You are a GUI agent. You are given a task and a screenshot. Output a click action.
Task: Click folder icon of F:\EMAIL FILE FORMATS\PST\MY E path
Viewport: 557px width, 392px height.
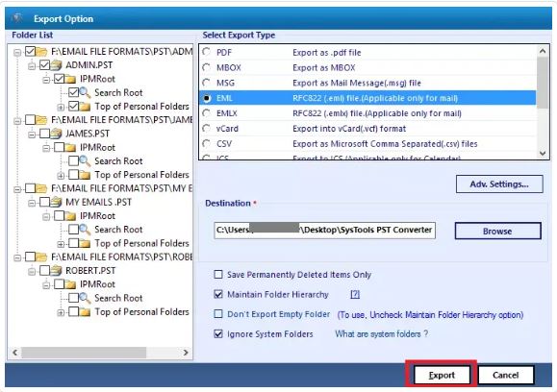point(41,188)
